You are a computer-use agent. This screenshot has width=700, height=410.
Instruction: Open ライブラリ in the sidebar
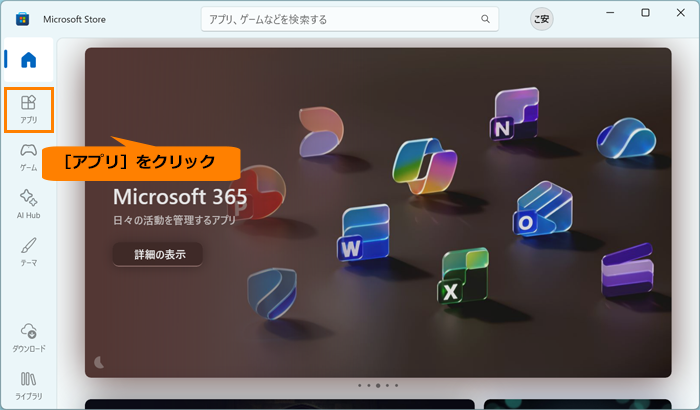(x=29, y=386)
